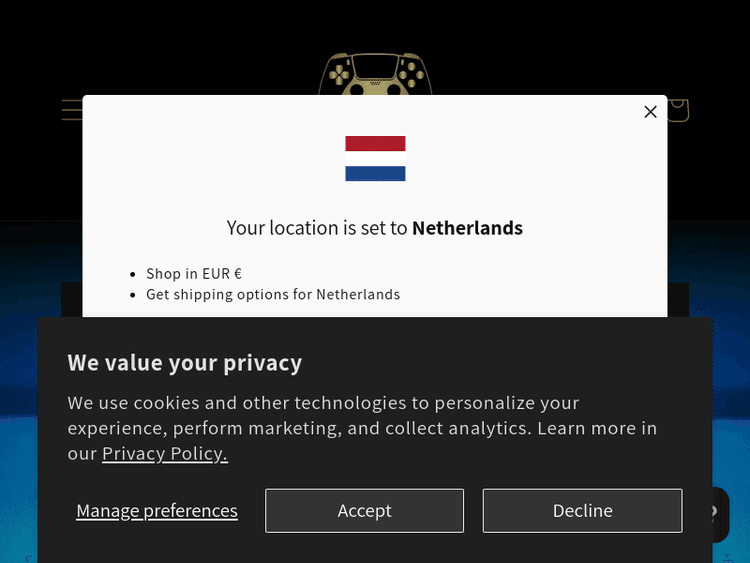Click the gold controller store logo
Viewport: 750px width, 563px height.
pos(375,73)
